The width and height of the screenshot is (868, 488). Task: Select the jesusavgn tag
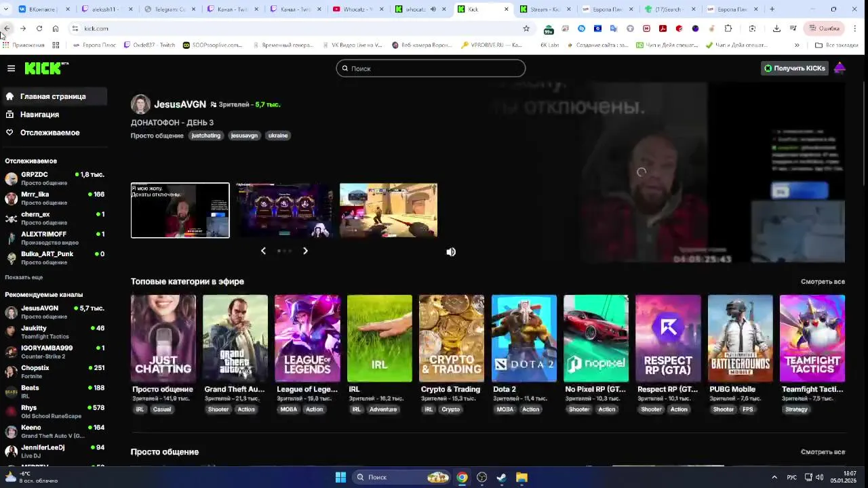point(244,136)
